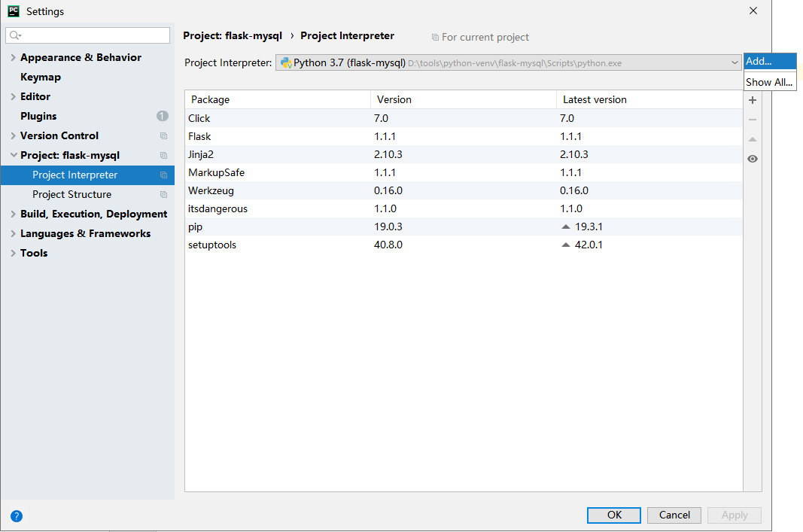Open the help question mark icon
The height and width of the screenshot is (532, 803).
tap(17, 515)
